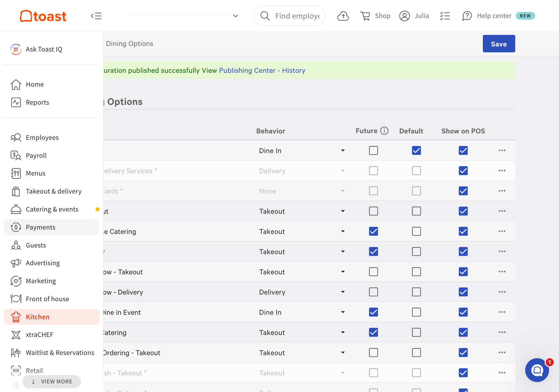Image resolution: width=559 pixels, height=392 pixels.
Task: Enable Future checkbox for first Dine In row
Action: (x=373, y=150)
